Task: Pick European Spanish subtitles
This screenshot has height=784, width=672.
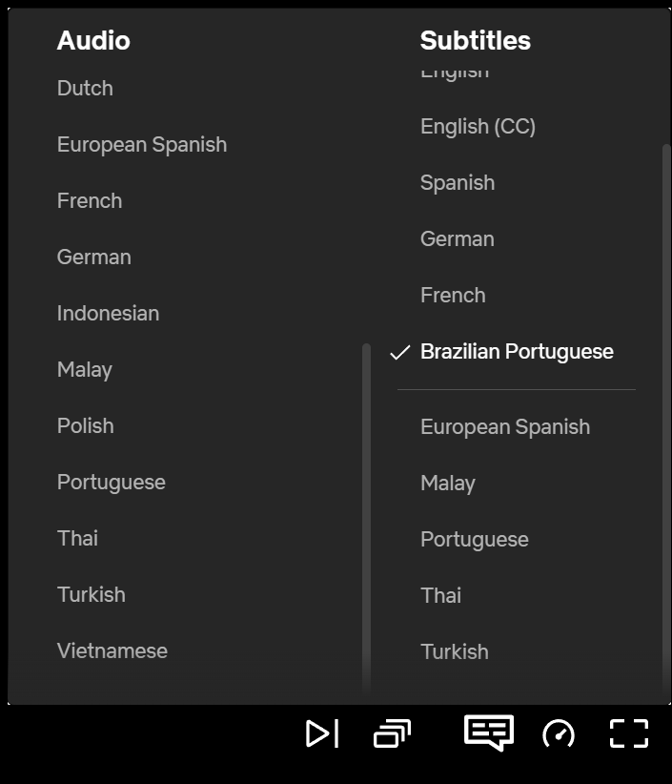Action: pyautogui.click(x=505, y=427)
